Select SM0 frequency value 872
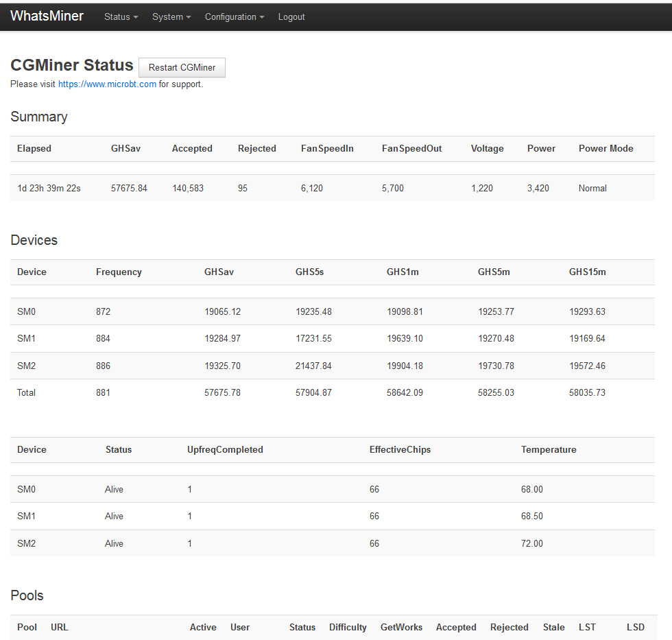This screenshot has width=672, height=640. tap(103, 311)
